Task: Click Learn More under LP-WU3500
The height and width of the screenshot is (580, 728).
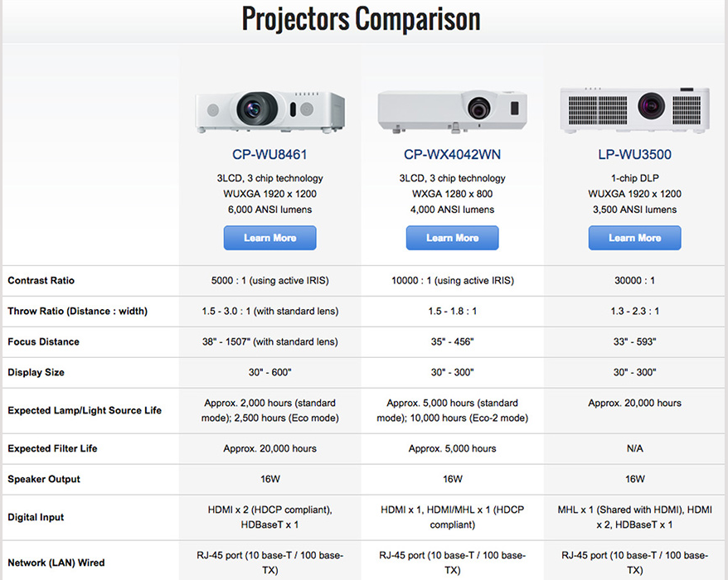Action: coord(634,238)
